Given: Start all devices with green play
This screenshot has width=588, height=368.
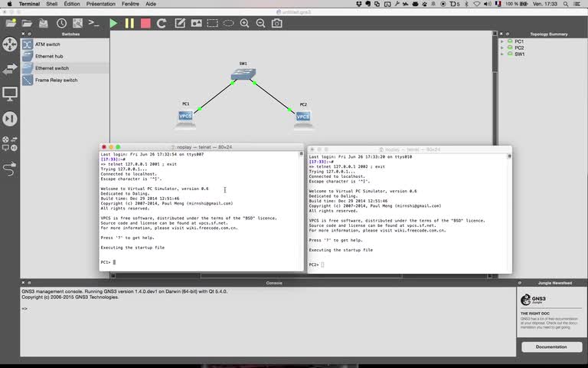Looking at the screenshot, I should pos(113,23).
